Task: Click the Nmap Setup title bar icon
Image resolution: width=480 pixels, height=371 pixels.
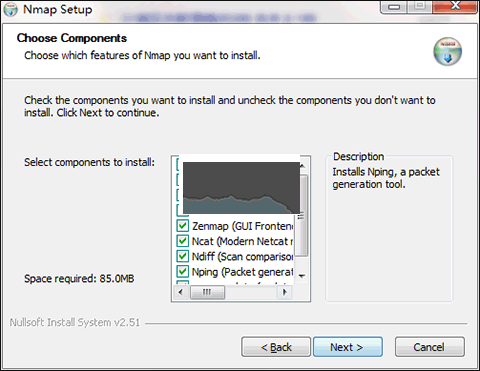Action: [10, 10]
